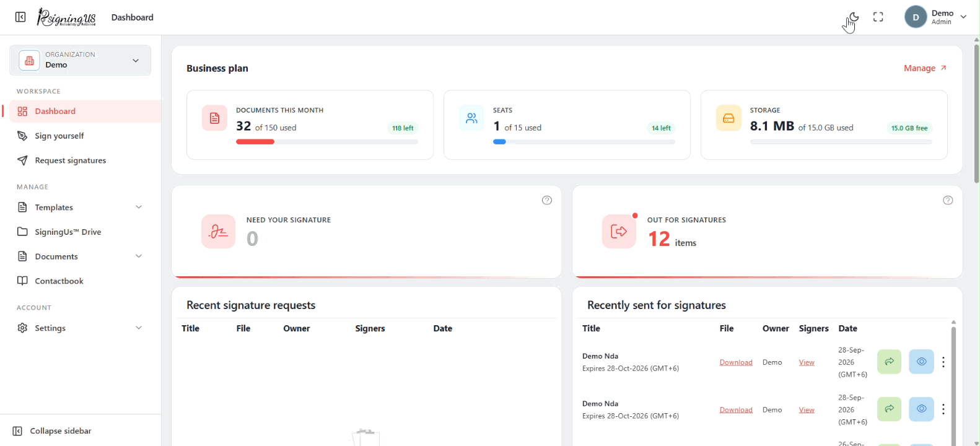Click the Storage drive icon
980x446 pixels.
[728, 118]
